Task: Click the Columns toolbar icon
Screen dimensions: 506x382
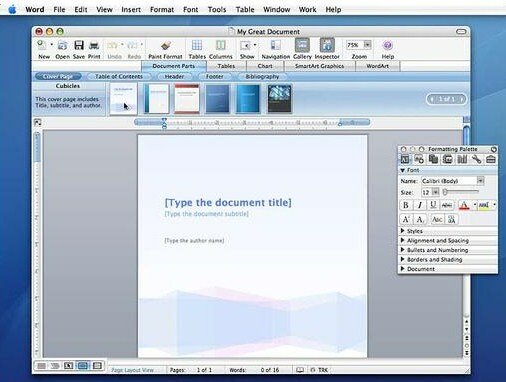Action: 221,45
